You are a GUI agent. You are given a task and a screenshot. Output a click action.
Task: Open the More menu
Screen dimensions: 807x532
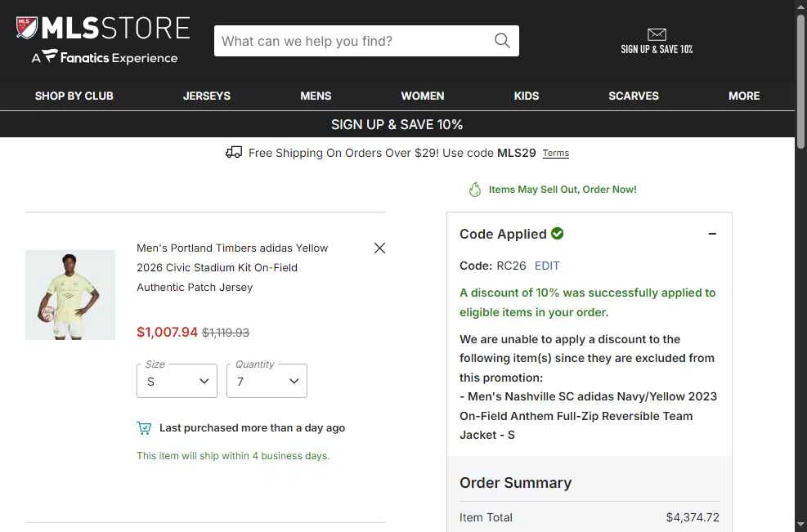[744, 96]
